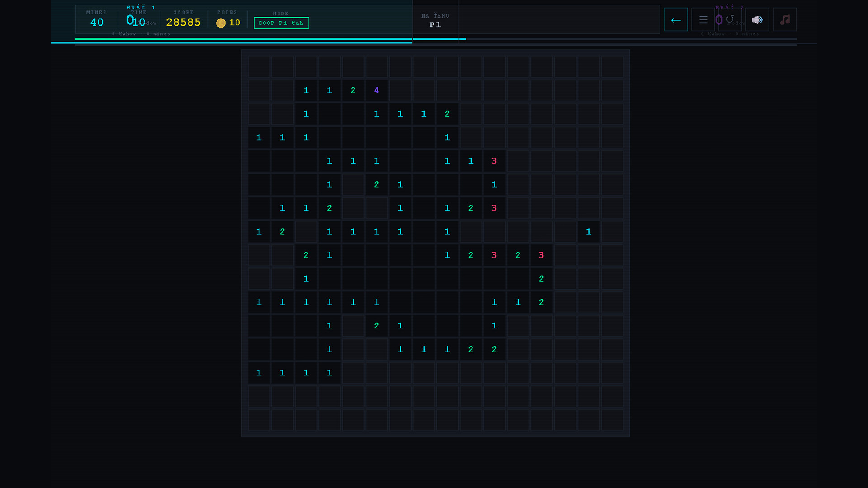
Task: Reveal the bottom-right corner covered cell
Action: [x=612, y=420]
